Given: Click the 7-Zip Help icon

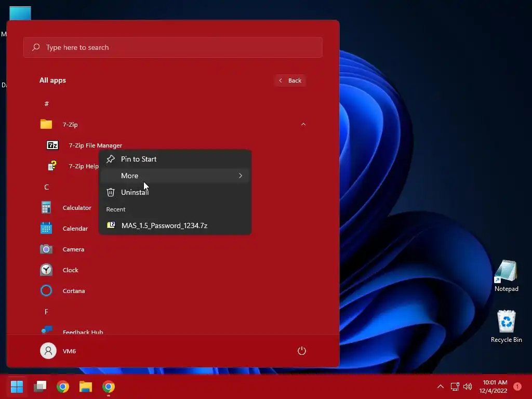Looking at the screenshot, I should pyautogui.click(x=52, y=166).
